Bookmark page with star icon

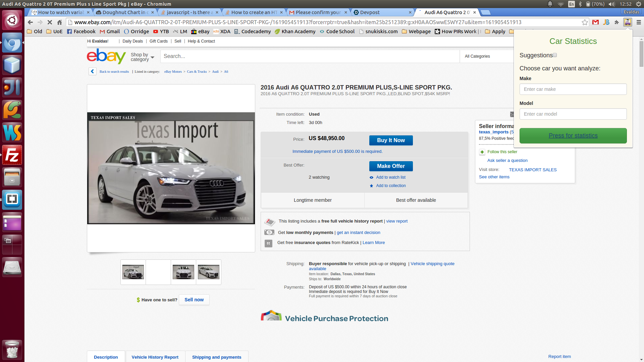tap(585, 22)
